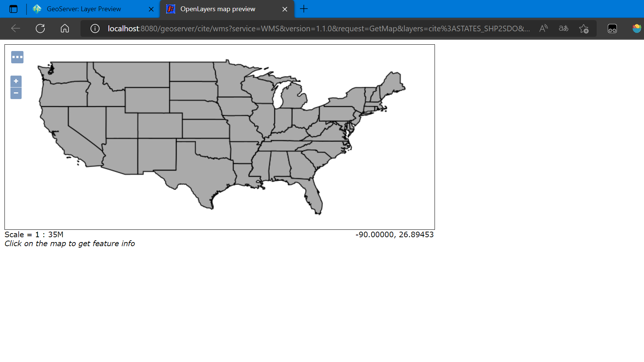Click the Scale = 1 : 35M text
The width and height of the screenshot is (644, 362).
[x=34, y=235]
